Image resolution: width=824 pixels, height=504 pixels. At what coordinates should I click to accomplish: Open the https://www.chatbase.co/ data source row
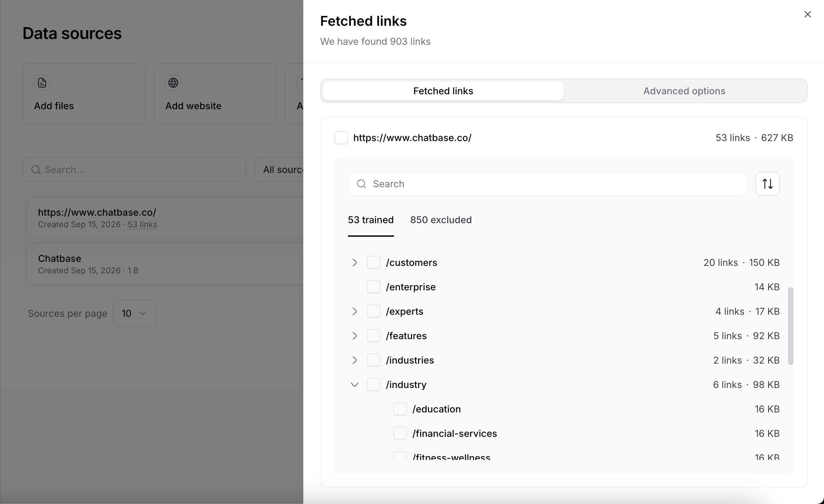coord(165,218)
